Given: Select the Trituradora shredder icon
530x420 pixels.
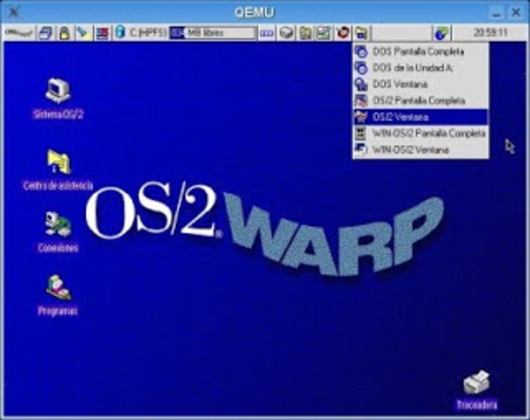Looking at the screenshot, I should (477, 383).
